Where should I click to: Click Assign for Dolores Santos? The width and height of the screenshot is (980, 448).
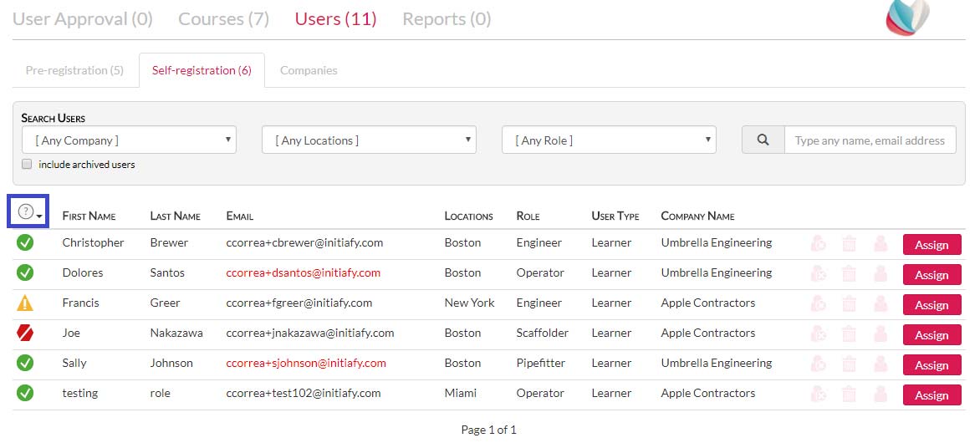(932, 275)
